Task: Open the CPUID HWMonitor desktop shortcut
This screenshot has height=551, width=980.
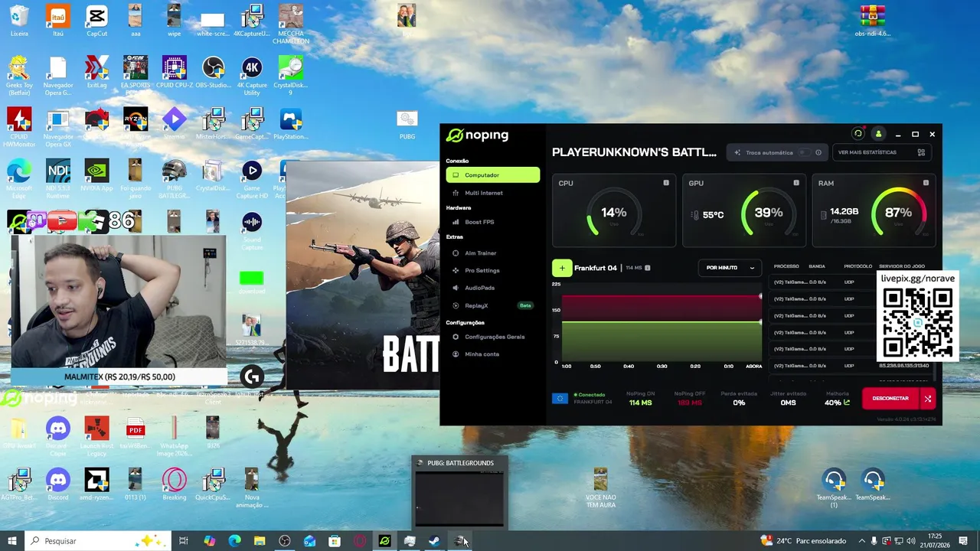Action: pyautogui.click(x=19, y=128)
